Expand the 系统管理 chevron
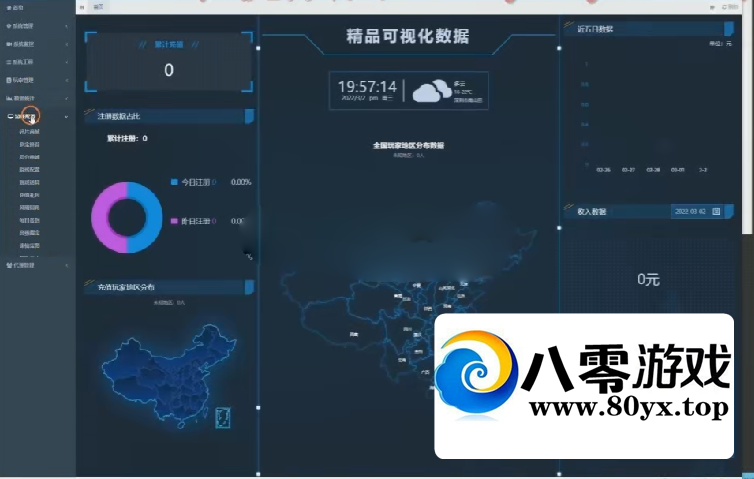754x479 pixels. tap(66, 26)
